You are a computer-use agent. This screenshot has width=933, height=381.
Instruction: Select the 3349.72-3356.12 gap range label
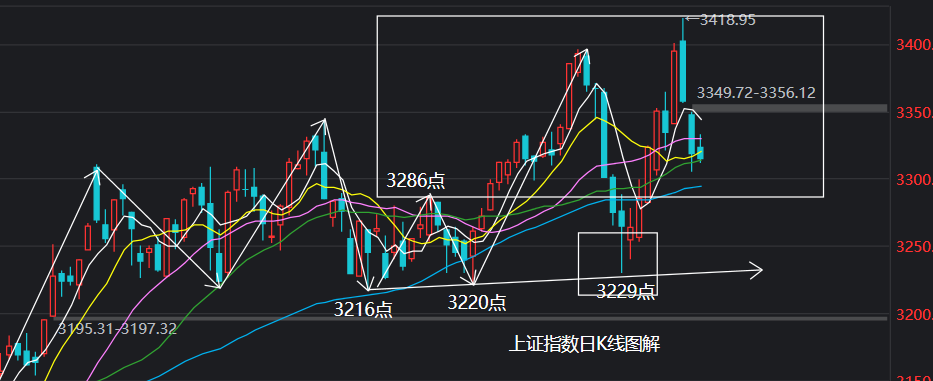tap(756, 93)
